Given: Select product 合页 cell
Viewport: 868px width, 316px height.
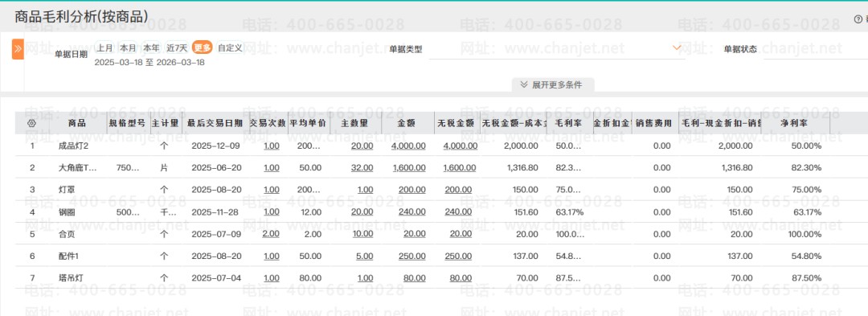Looking at the screenshot, I should pyautogui.click(x=67, y=234).
